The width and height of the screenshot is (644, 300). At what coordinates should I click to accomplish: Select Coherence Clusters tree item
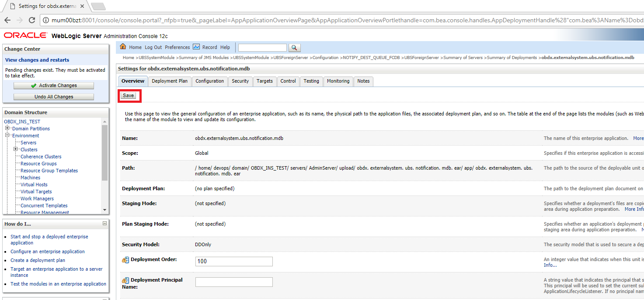coord(41,157)
